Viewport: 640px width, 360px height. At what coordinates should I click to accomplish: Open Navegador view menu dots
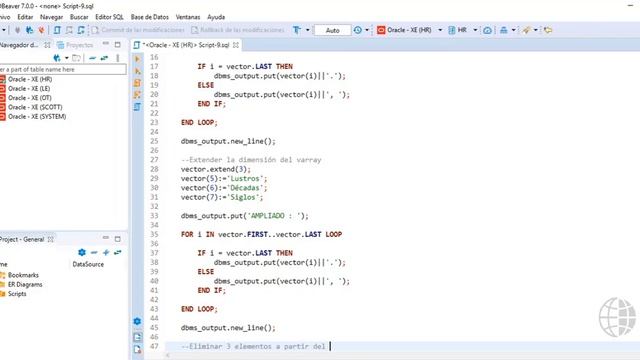(x=118, y=58)
